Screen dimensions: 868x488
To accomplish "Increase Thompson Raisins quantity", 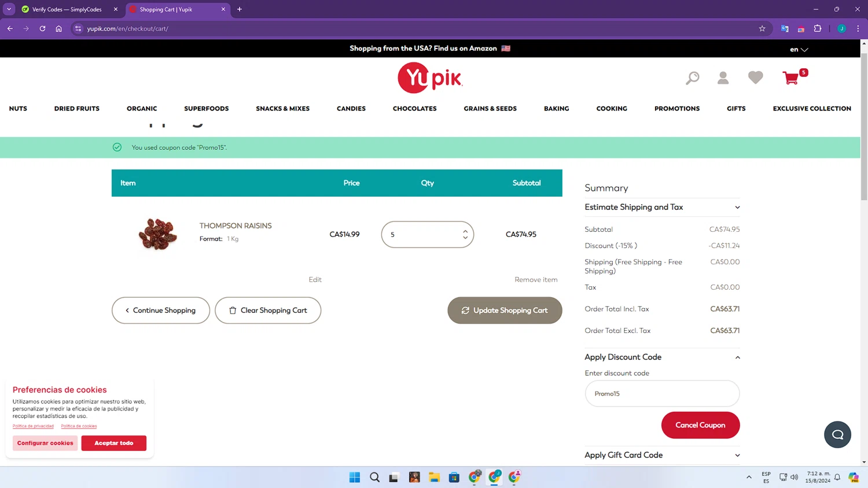I will coord(465,231).
